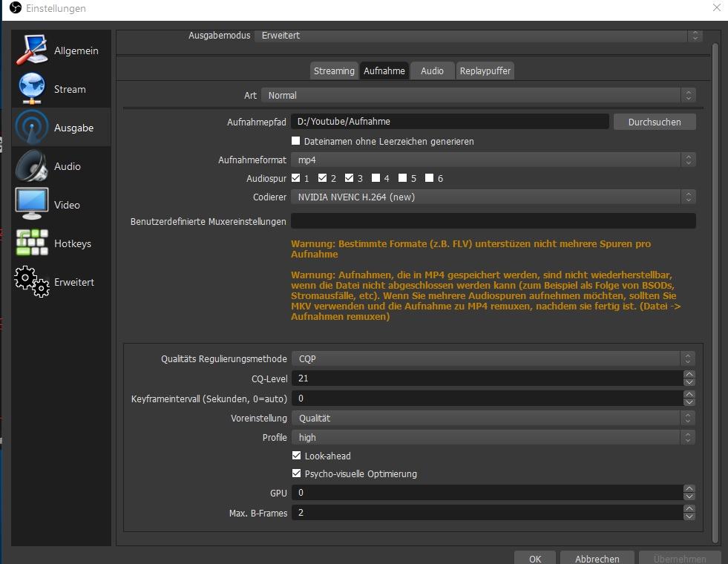This screenshot has height=564, width=728.
Task: Click the Übernehmen button
Action: [680, 558]
